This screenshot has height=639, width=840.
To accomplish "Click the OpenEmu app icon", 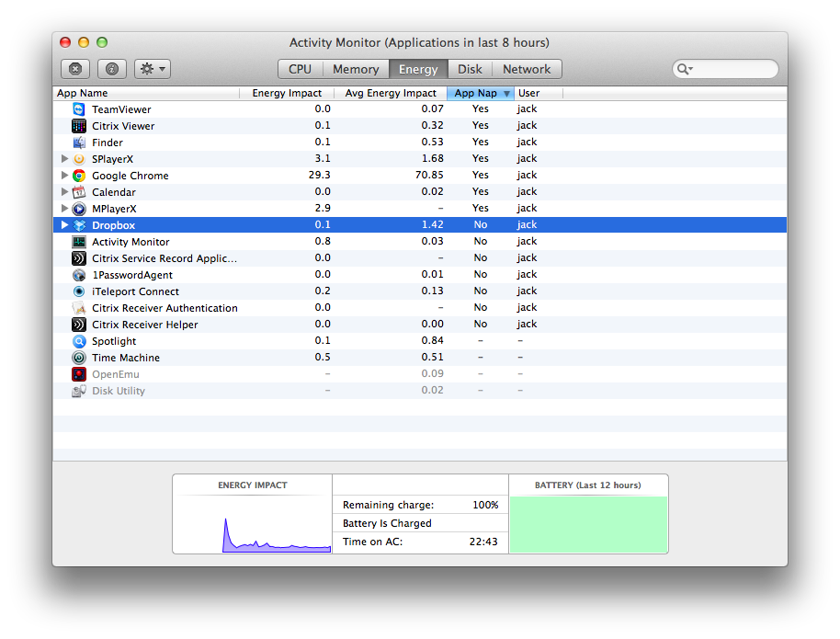I will pyautogui.click(x=79, y=374).
